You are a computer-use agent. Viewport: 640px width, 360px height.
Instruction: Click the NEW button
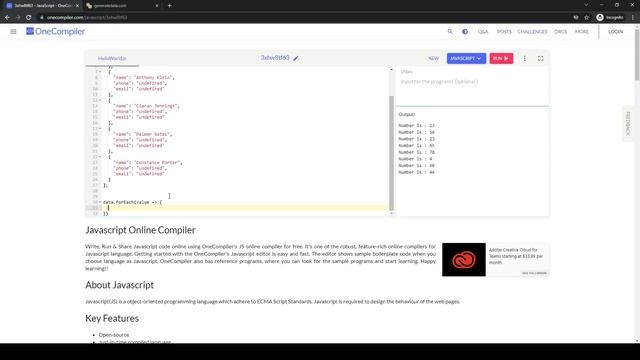tap(433, 58)
